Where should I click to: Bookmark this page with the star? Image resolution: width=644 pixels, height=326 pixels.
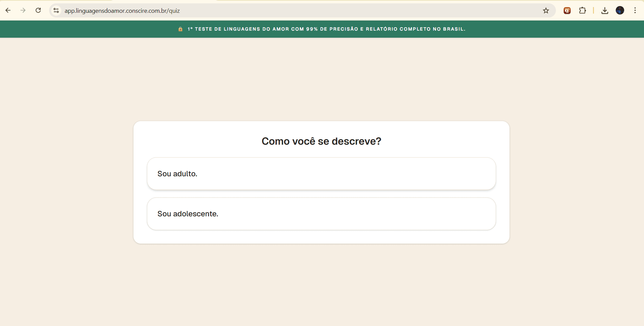click(x=546, y=10)
